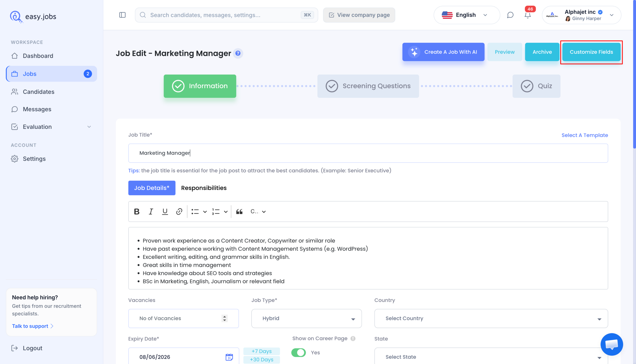Screen dimensions: 636x364
Task: Click the Preview button
Action: coord(504,52)
